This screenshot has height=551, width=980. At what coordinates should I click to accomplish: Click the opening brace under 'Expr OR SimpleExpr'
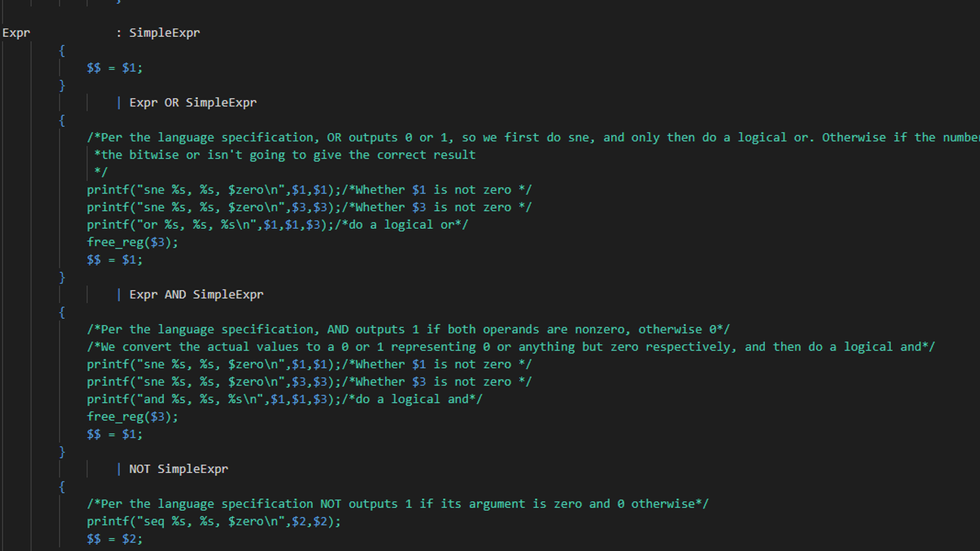coord(62,120)
